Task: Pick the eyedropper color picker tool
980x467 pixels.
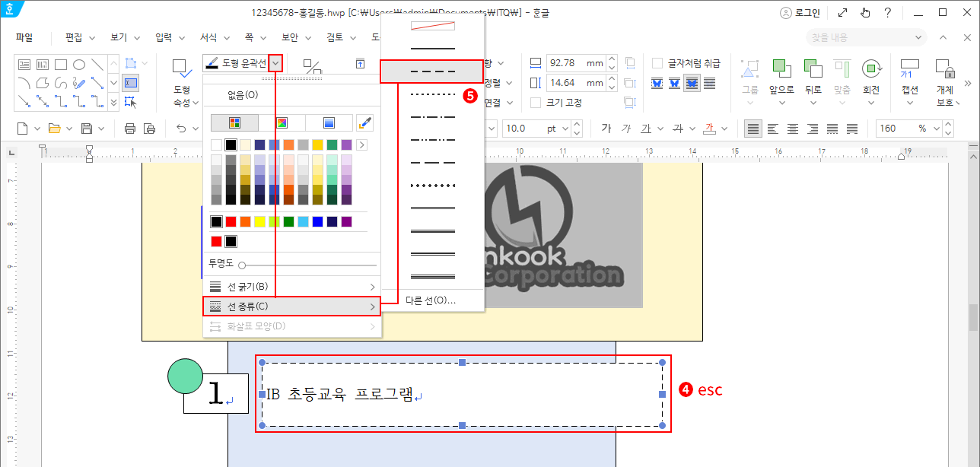Action: pyautogui.click(x=365, y=122)
